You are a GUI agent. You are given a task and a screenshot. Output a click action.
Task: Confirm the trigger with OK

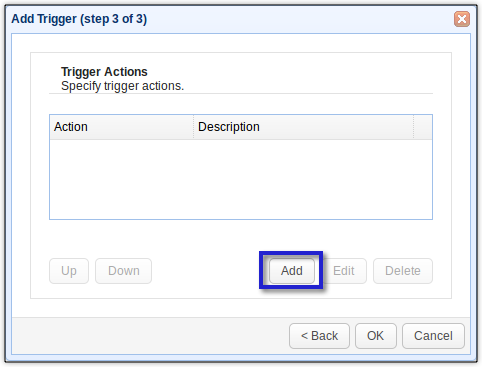click(376, 336)
